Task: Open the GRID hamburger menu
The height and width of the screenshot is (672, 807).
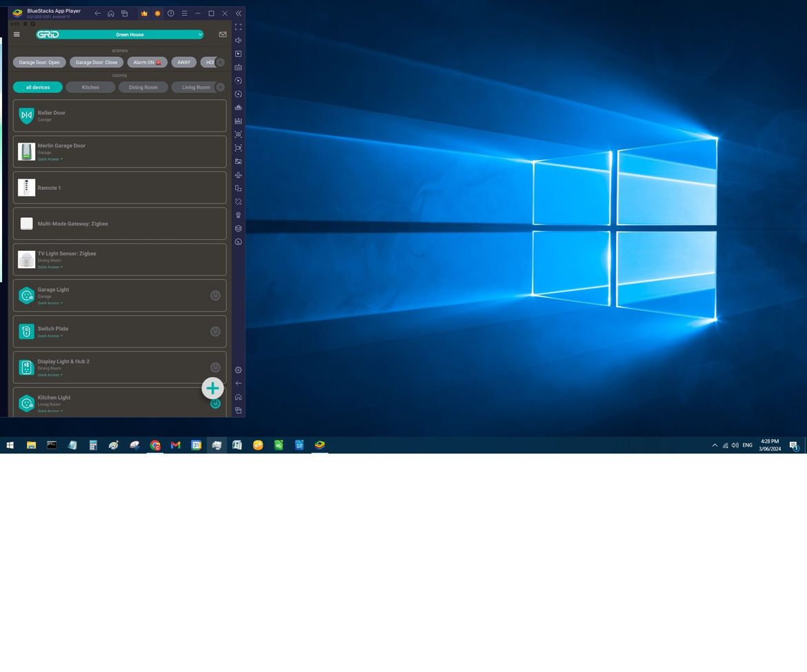Action: (17, 34)
